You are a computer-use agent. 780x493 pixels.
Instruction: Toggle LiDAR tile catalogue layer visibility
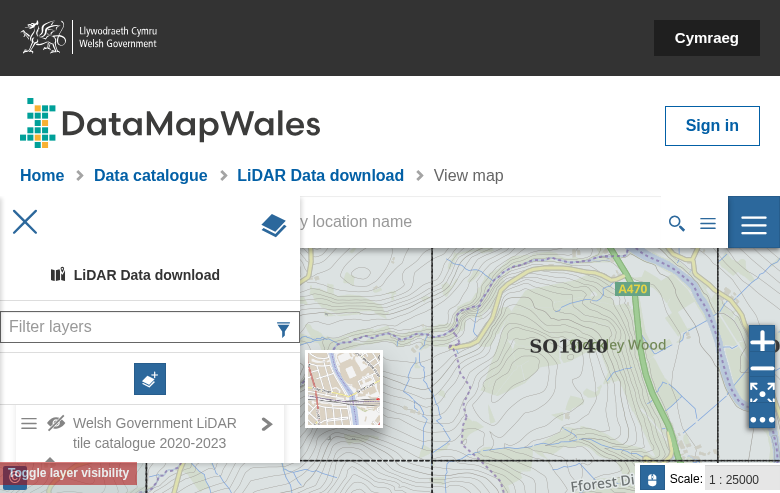click(x=56, y=423)
